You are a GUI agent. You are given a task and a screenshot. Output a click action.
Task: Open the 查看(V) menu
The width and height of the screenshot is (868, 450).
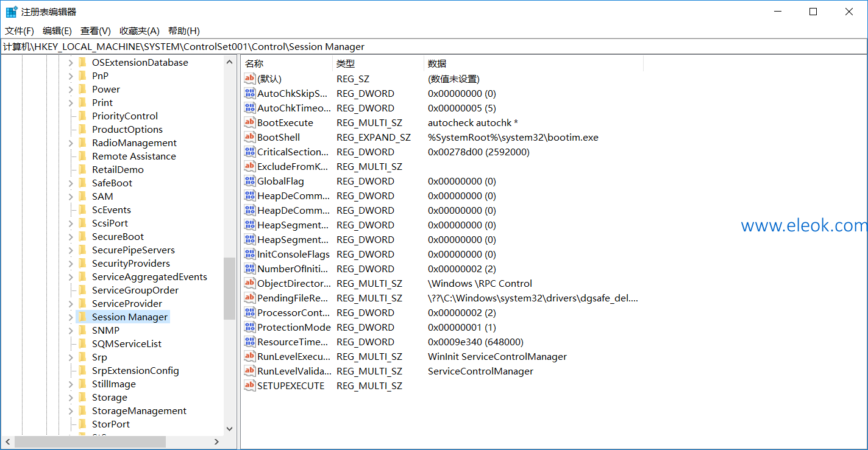click(x=96, y=30)
